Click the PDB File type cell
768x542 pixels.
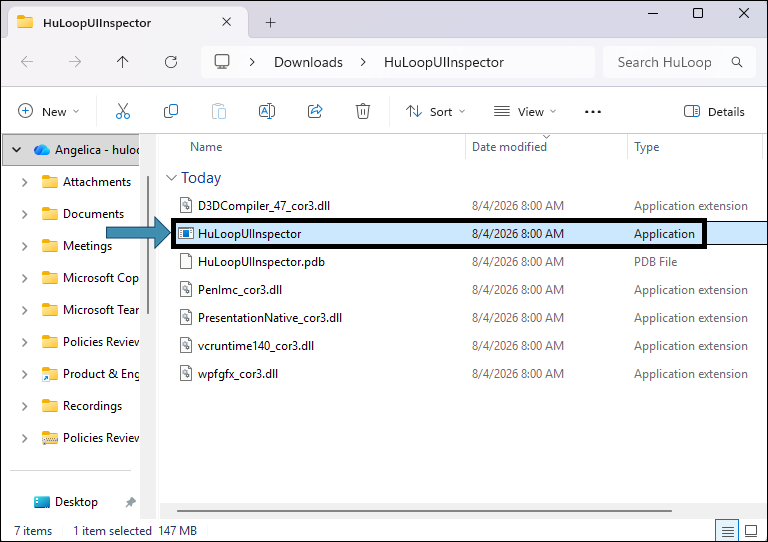[655, 262]
